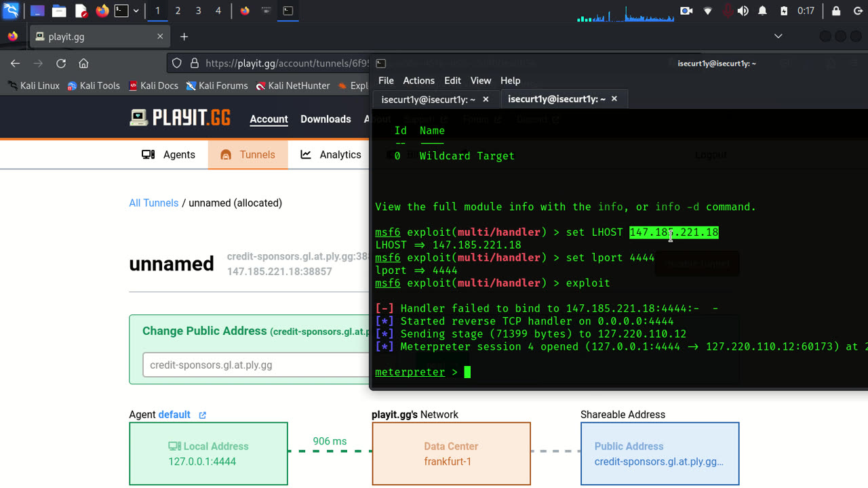List all tabs dropdown in Firefox

[778, 36]
